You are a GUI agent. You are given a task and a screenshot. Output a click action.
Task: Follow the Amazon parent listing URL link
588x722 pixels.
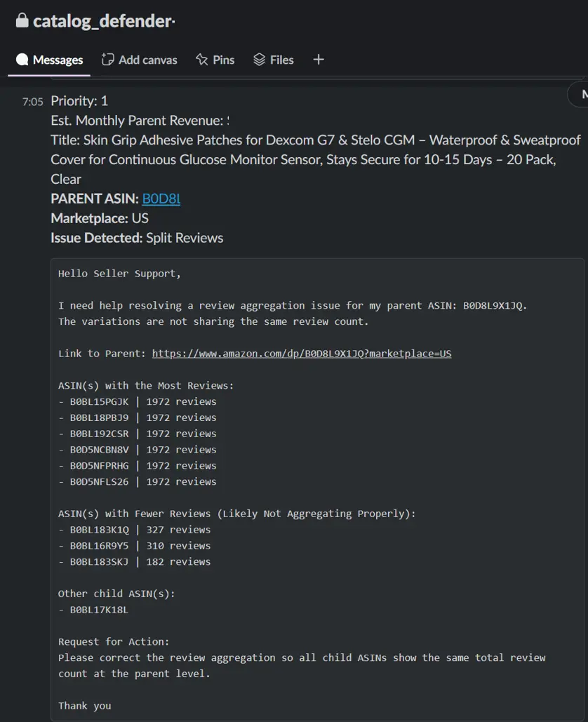pos(301,353)
